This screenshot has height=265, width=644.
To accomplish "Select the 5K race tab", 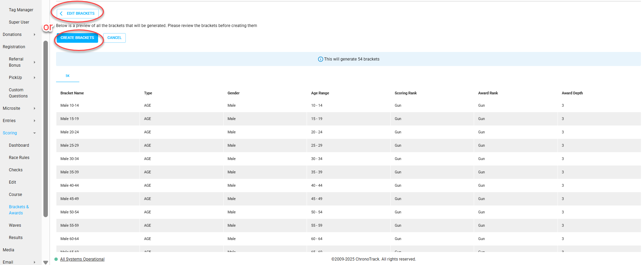I will (68, 76).
